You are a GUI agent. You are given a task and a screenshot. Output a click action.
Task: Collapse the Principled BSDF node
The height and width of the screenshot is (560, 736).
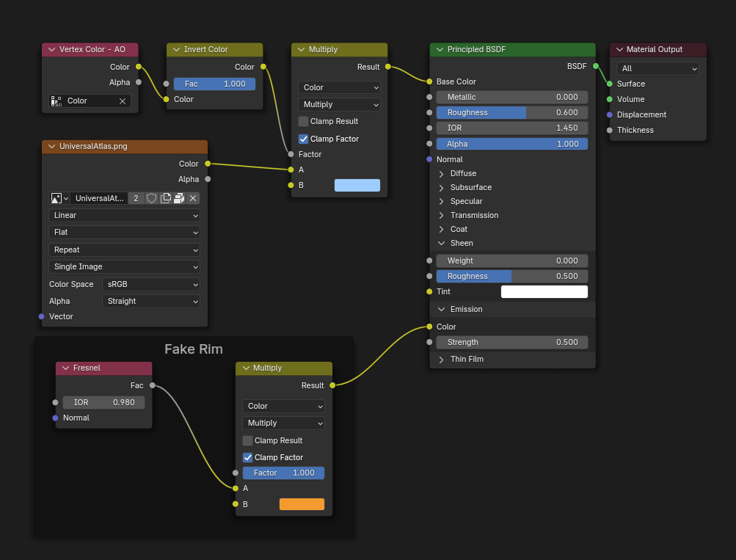[x=440, y=50]
